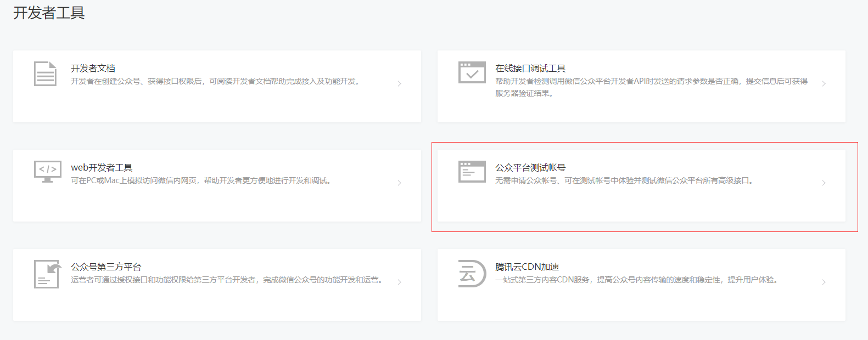Viewport: 868px width, 340px height.
Task: Click the checkmark window icon for 在线接口调试工具
Action: coord(472,72)
